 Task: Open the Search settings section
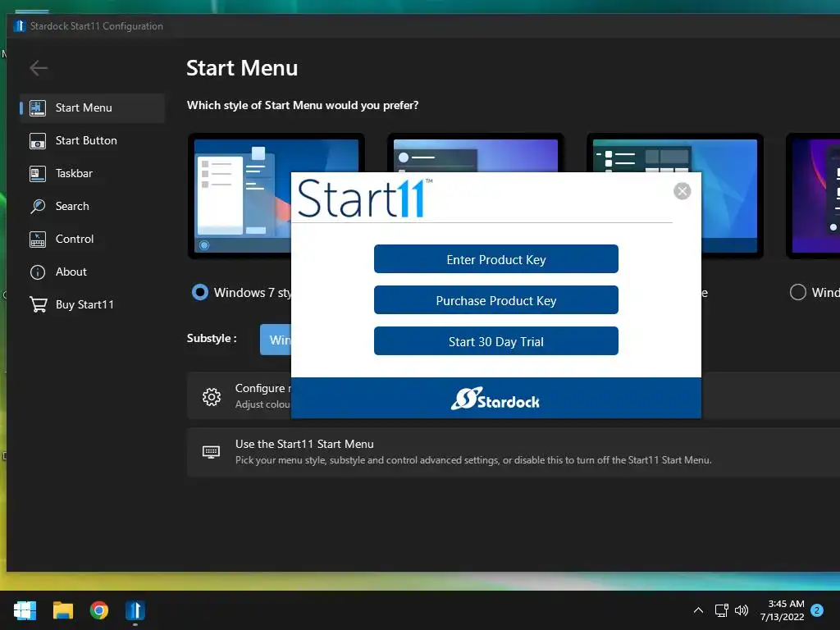(92, 206)
